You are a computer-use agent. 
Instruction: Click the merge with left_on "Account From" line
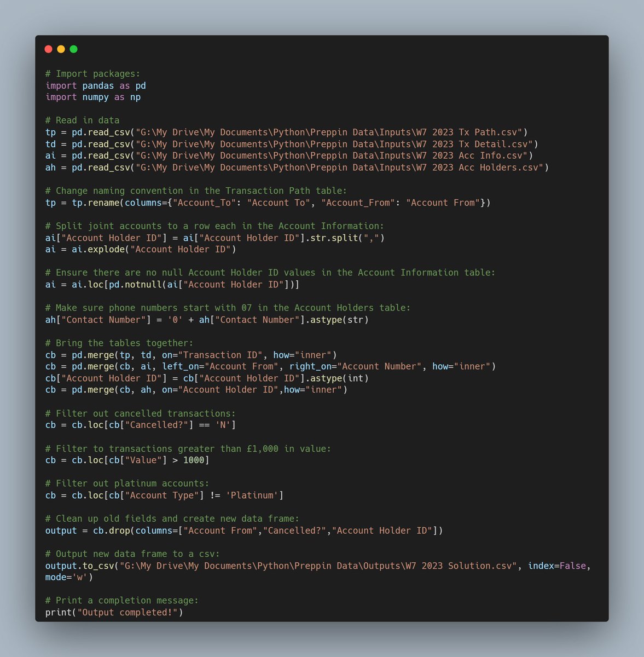[x=270, y=366]
